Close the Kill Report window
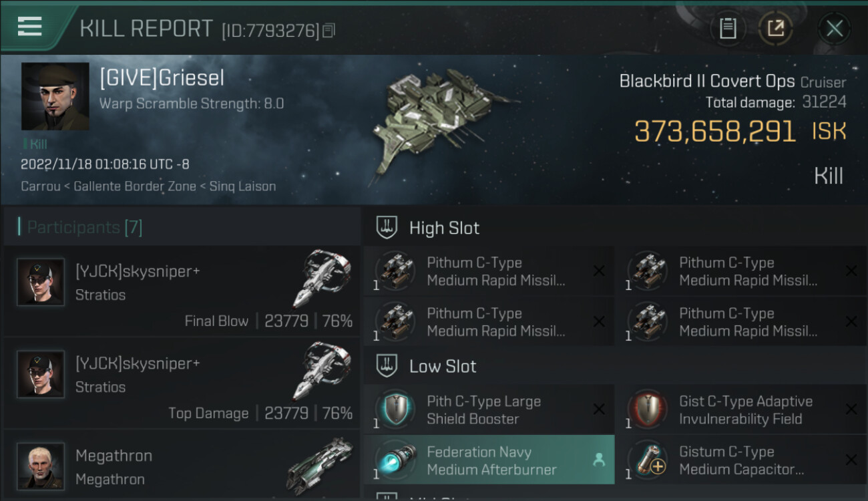 pos(834,29)
